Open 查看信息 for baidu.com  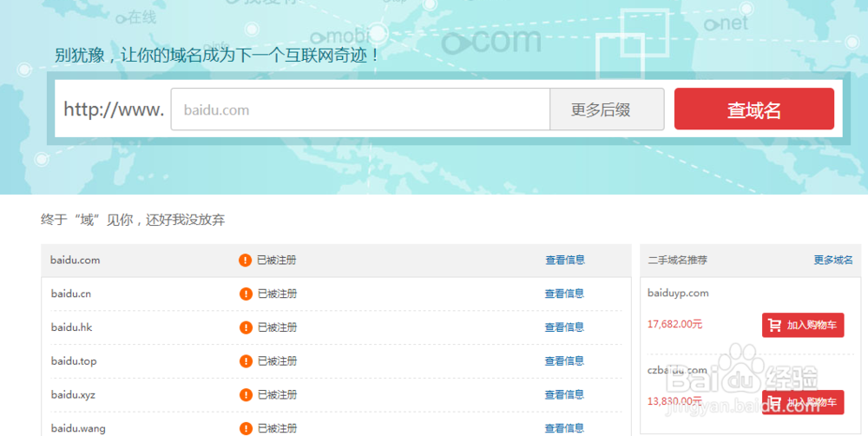click(565, 260)
